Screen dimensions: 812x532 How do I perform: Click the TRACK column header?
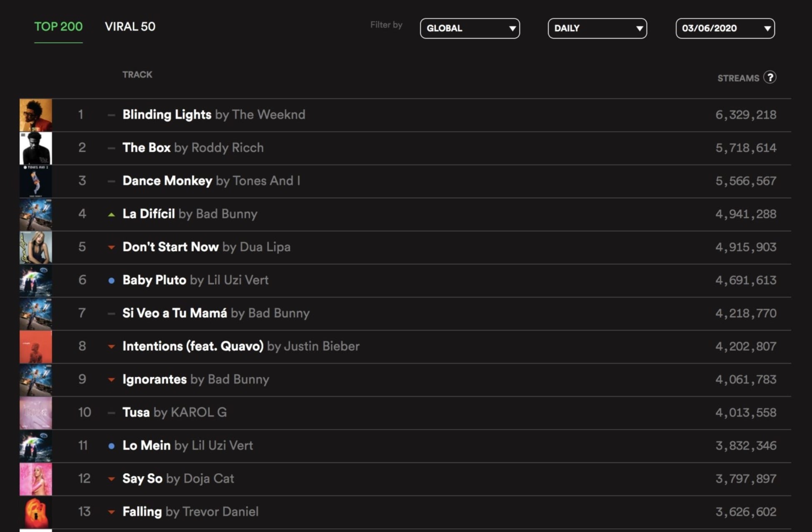pos(138,74)
